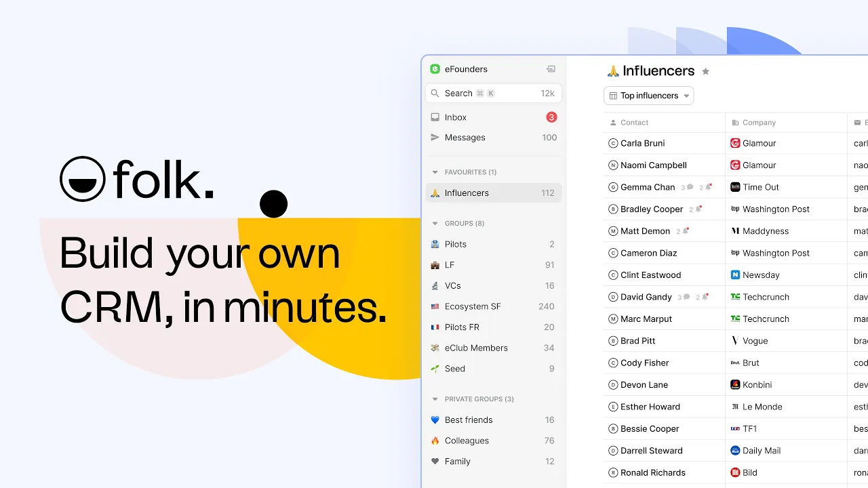Viewport: 868px width, 488px height.
Task: Click the US flag icon for Ecosystem SF
Action: tap(435, 306)
